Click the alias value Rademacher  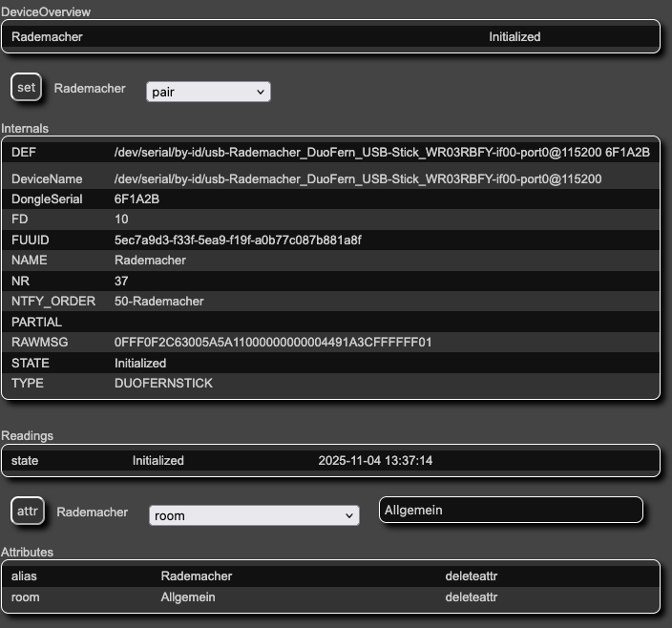(x=197, y=576)
